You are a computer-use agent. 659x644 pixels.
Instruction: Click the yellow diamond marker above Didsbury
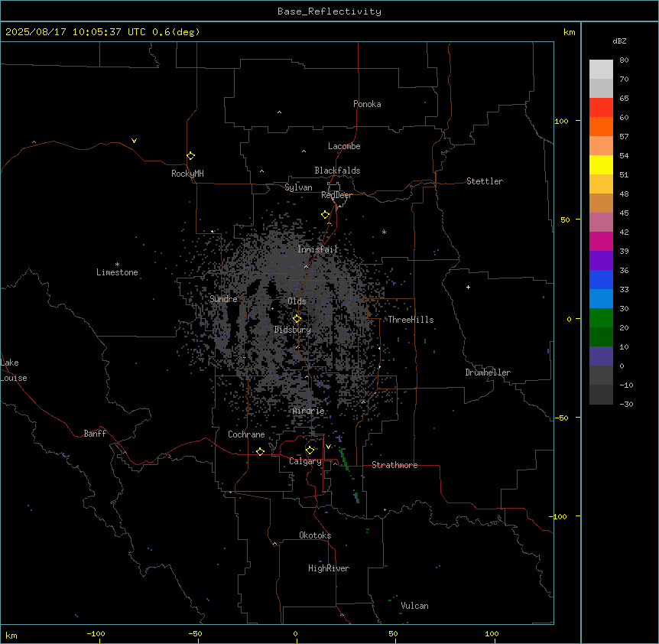pyautogui.click(x=297, y=319)
